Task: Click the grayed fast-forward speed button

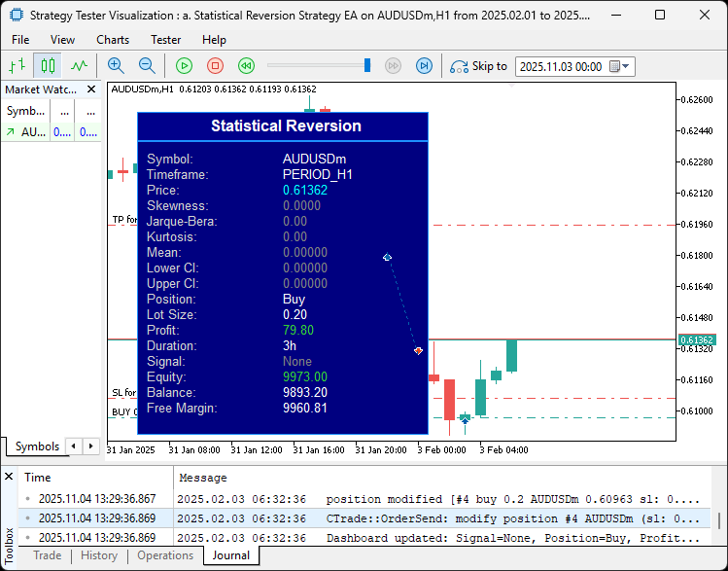Action: coord(393,66)
